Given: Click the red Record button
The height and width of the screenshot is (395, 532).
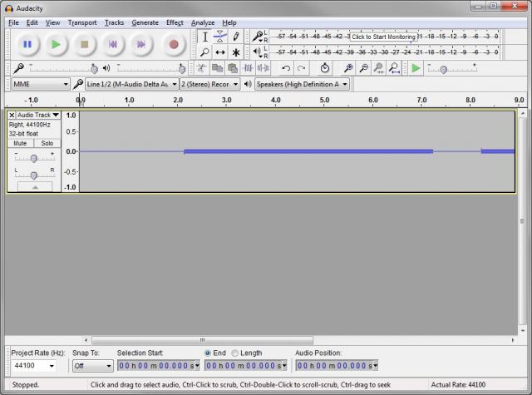Looking at the screenshot, I should [x=174, y=44].
